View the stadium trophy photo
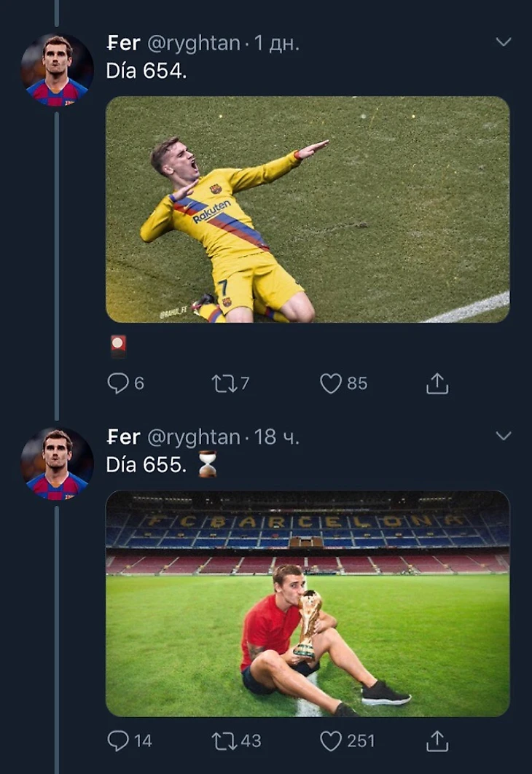Image resolution: width=532 pixels, height=774 pixels. pyautogui.click(x=308, y=603)
